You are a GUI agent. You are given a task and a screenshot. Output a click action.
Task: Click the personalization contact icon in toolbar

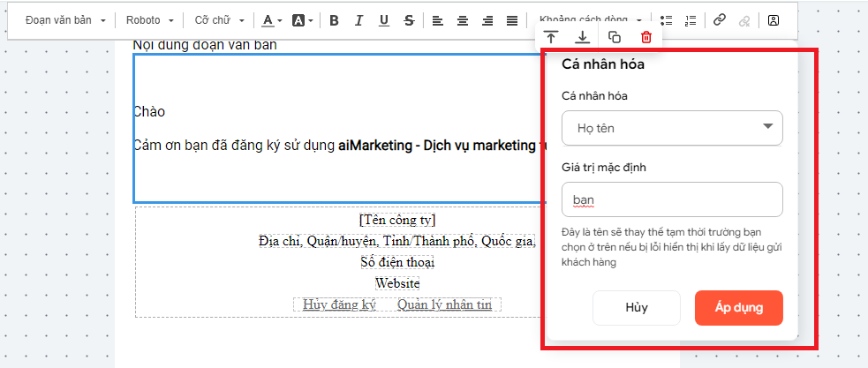point(774,20)
